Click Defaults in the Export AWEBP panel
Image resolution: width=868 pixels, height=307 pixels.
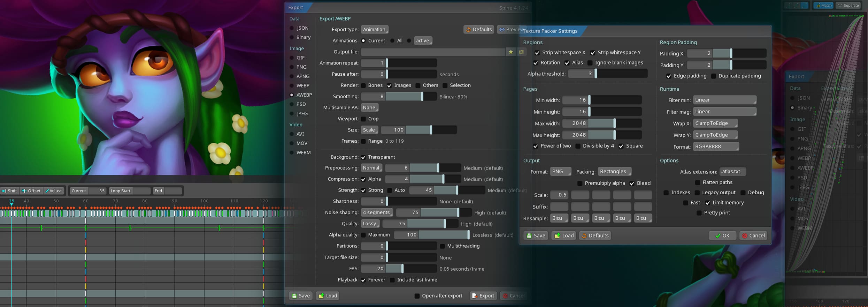478,30
